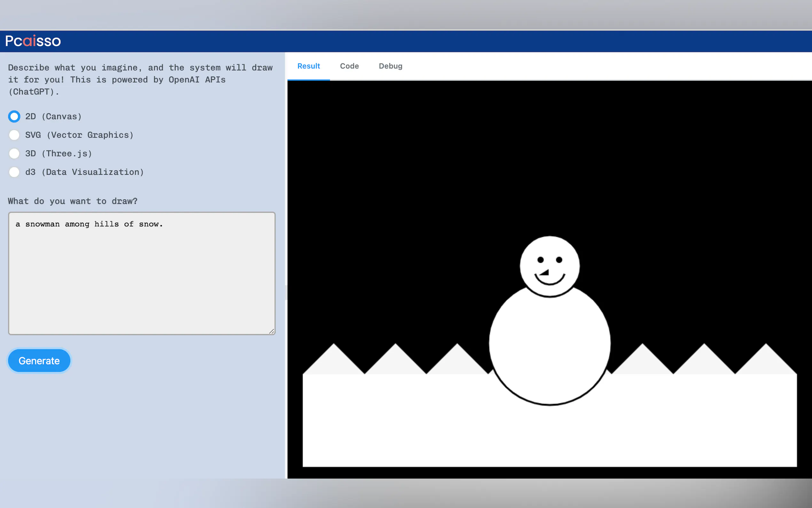The width and height of the screenshot is (812, 508).
Task: Click the snowman's right eye
Action: (559, 260)
